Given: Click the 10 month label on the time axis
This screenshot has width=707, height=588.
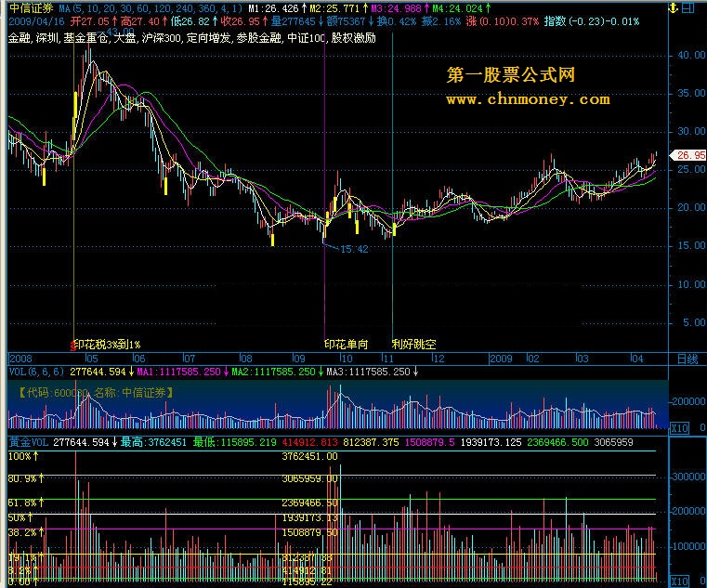Looking at the screenshot, I should [347, 359].
